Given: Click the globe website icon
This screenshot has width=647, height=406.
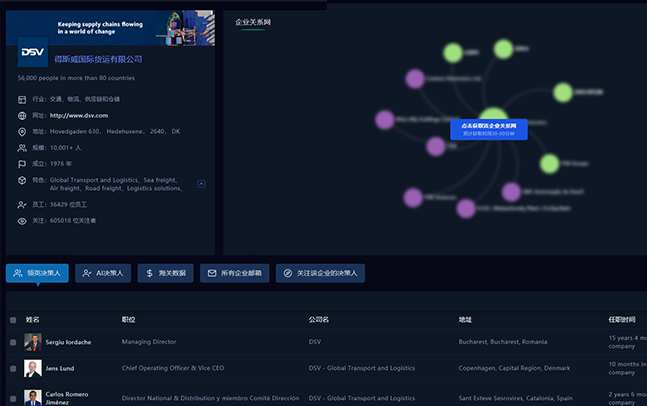Looking at the screenshot, I should click(22, 116).
